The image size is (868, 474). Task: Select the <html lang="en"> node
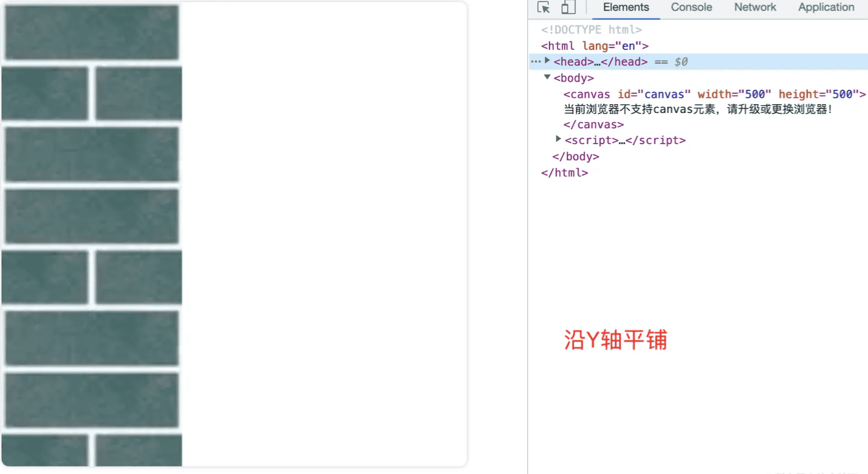click(x=595, y=46)
